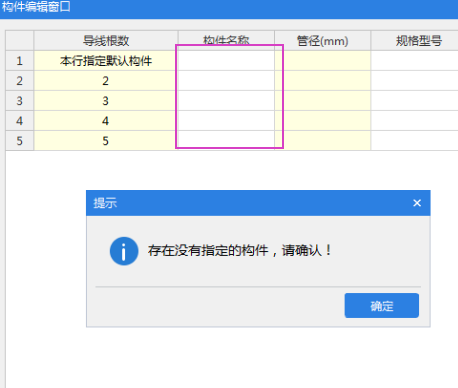The height and width of the screenshot is (388, 458).
Task: Click the 导线根数 cell with value 4
Action: tap(106, 121)
